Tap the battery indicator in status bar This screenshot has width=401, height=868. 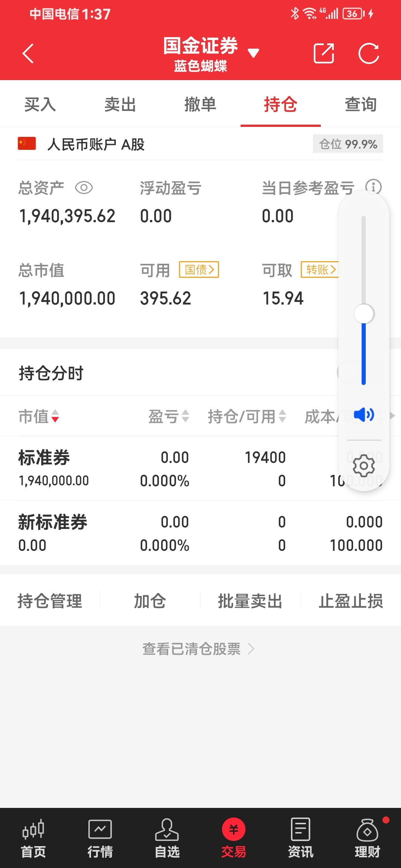pyautogui.click(x=354, y=14)
